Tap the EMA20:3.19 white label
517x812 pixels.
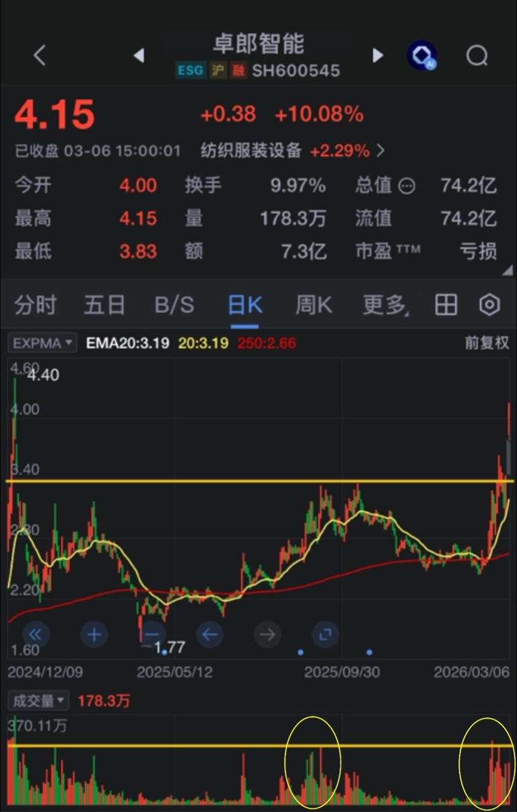128,343
